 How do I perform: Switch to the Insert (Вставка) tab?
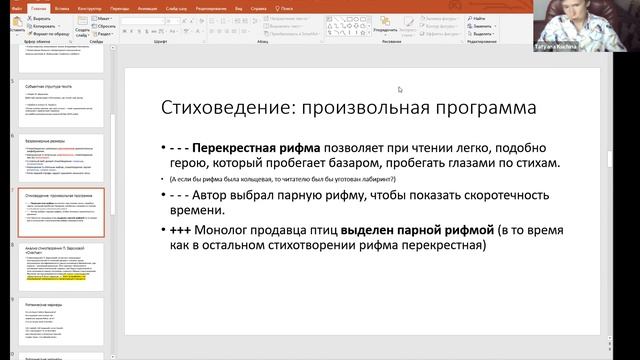click(x=62, y=8)
